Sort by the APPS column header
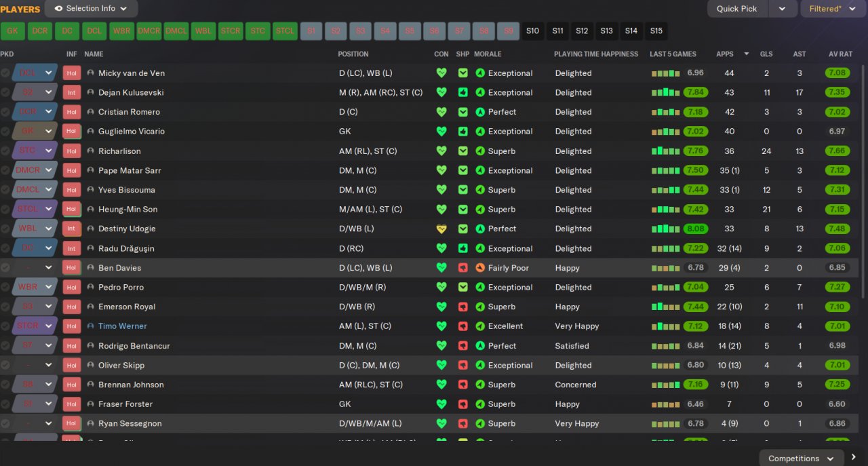 725,54
